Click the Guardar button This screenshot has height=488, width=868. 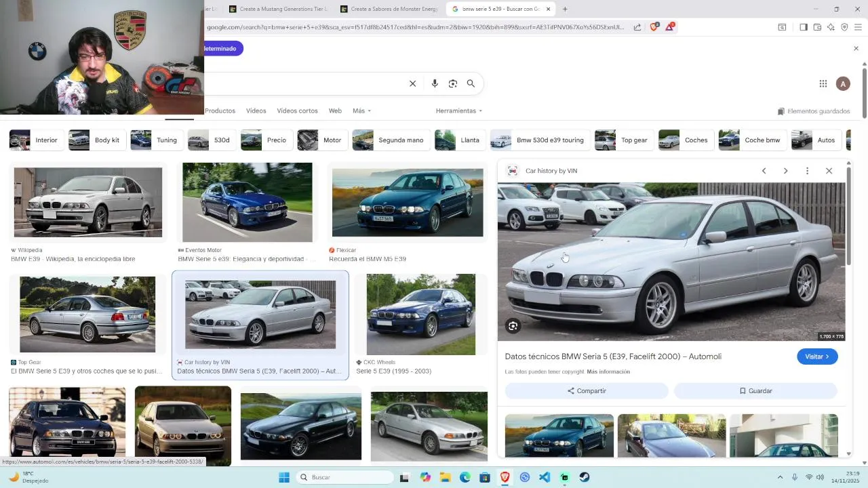pyautogui.click(x=755, y=391)
